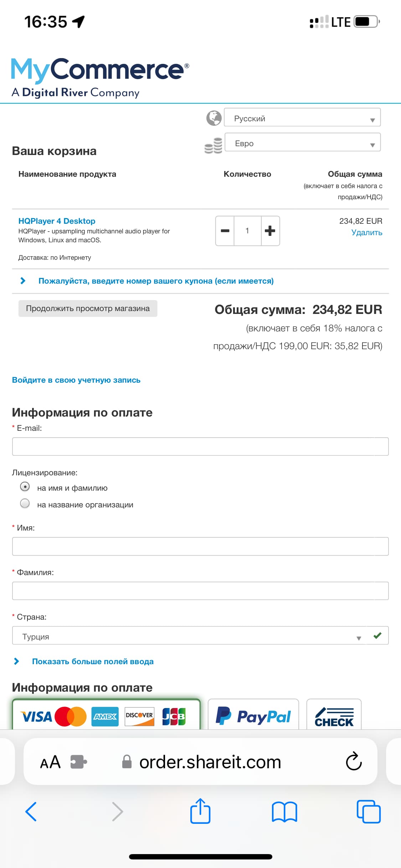Open Safari bookmarks book icon
The height and width of the screenshot is (868, 401).
284,812
